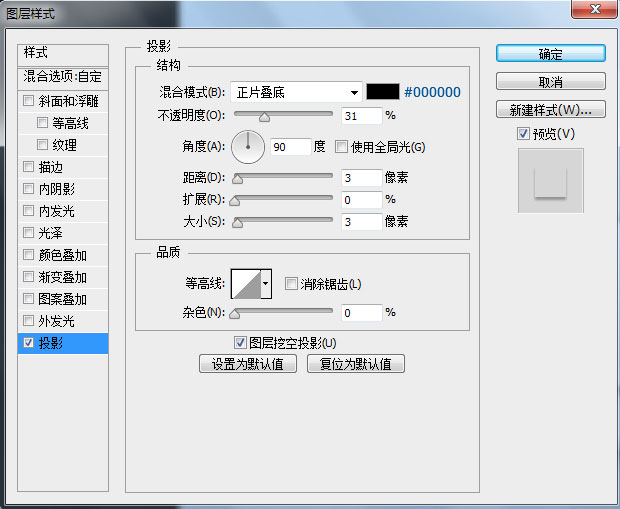Open the 颜色叠加 settings row
This screenshot has height=509, width=620.
(63, 255)
